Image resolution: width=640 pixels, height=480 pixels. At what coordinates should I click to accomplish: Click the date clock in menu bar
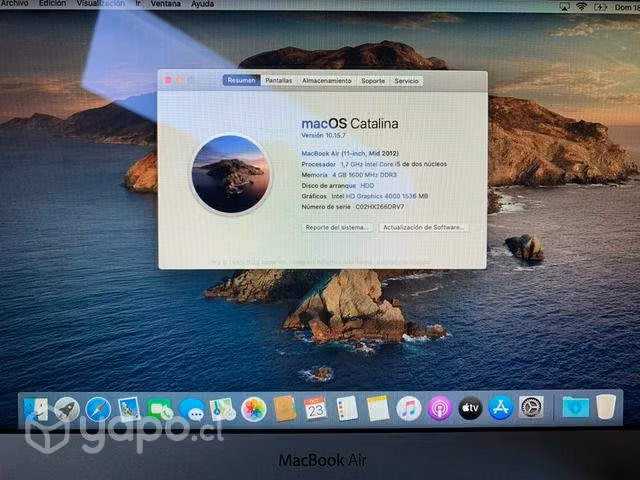(627, 7)
